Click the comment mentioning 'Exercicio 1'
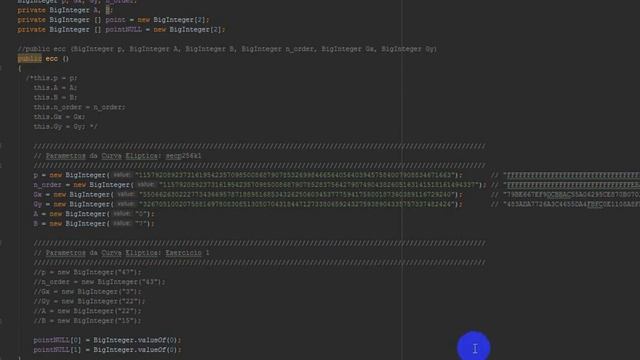Image resolution: width=640 pixels, height=360 pixels. tap(122, 253)
